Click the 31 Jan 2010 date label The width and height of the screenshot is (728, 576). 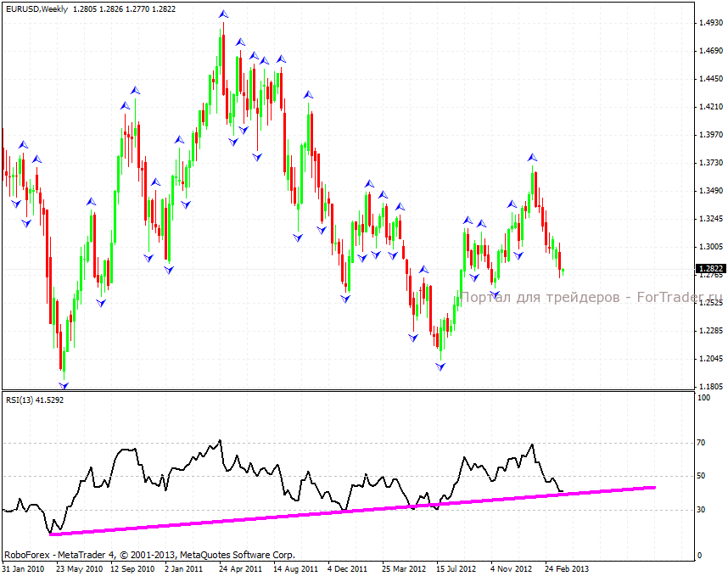click(x=25, y=568)
